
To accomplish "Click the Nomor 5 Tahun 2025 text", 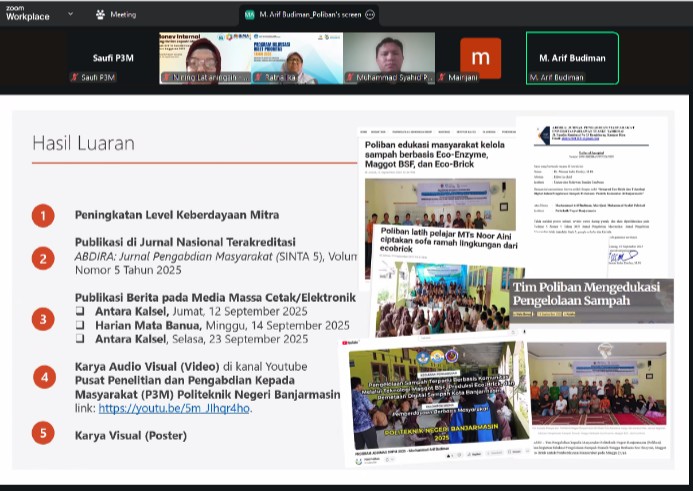I will 128,270.
